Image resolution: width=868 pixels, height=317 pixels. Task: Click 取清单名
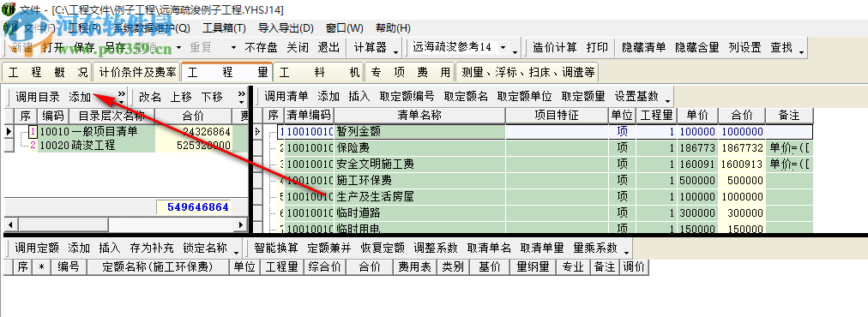tap(489, 248)
